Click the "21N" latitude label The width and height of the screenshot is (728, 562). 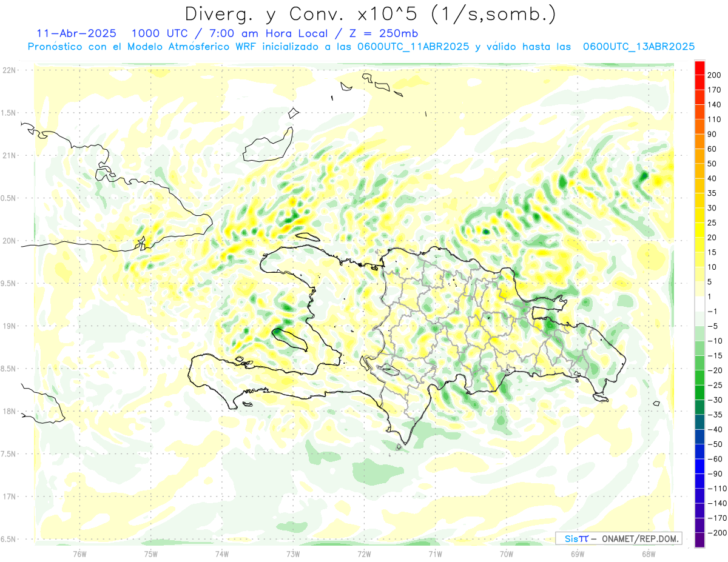click(x=8, y=155)
